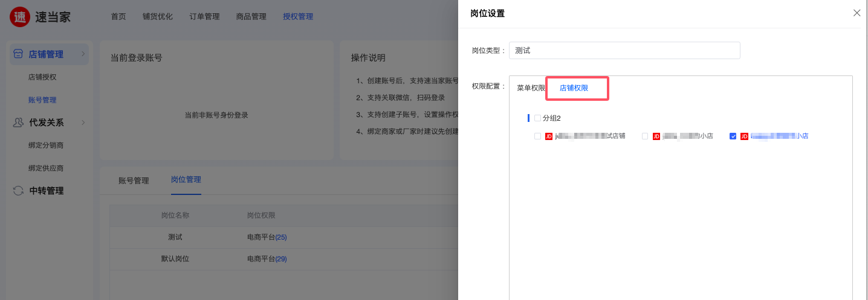Screen dimensions: 868x300
Task: Check the store ending in 试店铺
Action: [537, 136]
